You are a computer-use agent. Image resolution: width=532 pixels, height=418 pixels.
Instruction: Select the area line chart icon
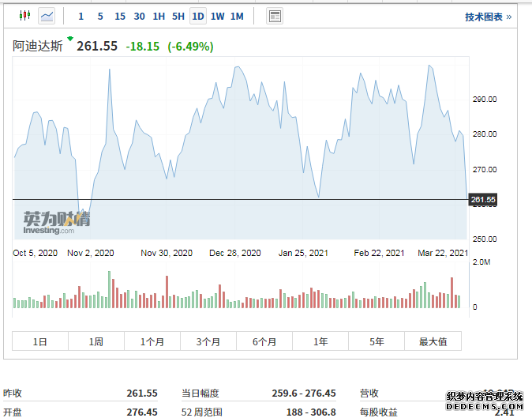pyautogui.click(x=47, y=16)
